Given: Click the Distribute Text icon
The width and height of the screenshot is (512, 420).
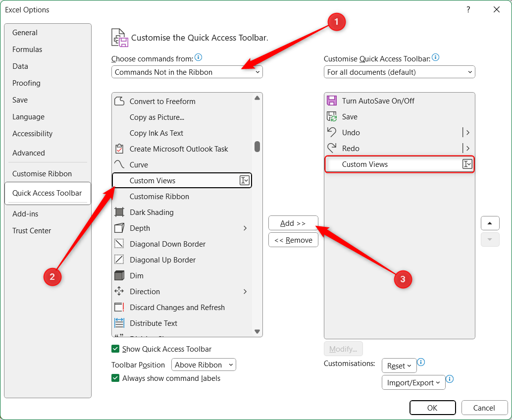Looking at the screenshot, I should click(119, 323).
